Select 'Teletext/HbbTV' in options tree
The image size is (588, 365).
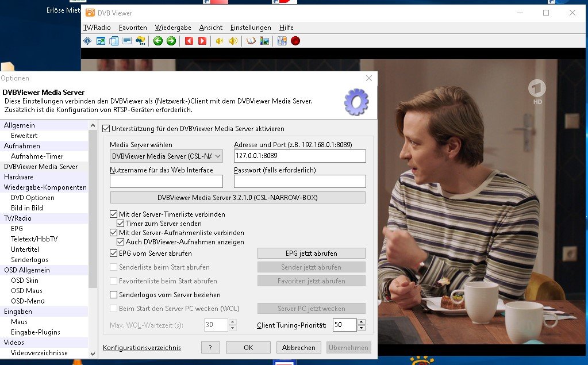click(34, 239)
